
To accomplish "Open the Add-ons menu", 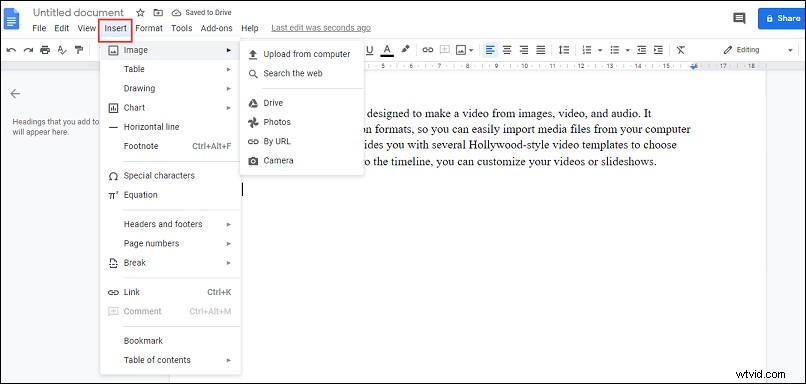I will (216, 28).
